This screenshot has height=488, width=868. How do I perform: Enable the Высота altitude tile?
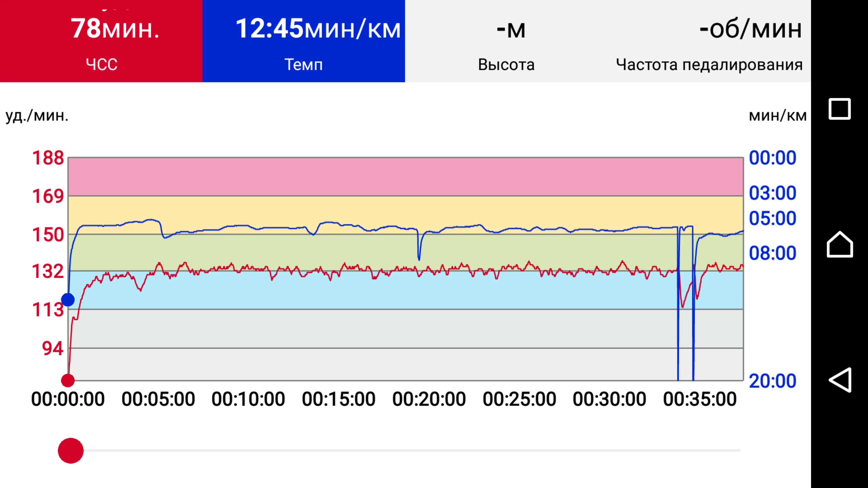[506, 41]
